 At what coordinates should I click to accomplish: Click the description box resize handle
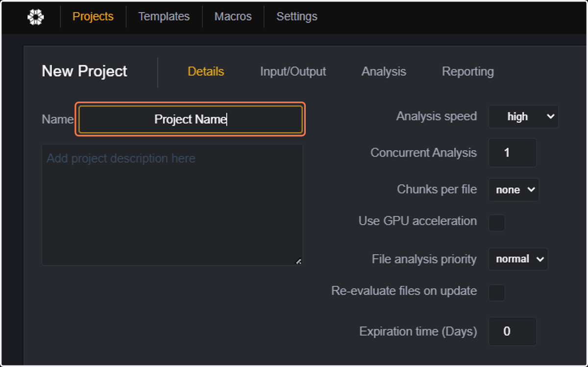(x=298, y=261)
